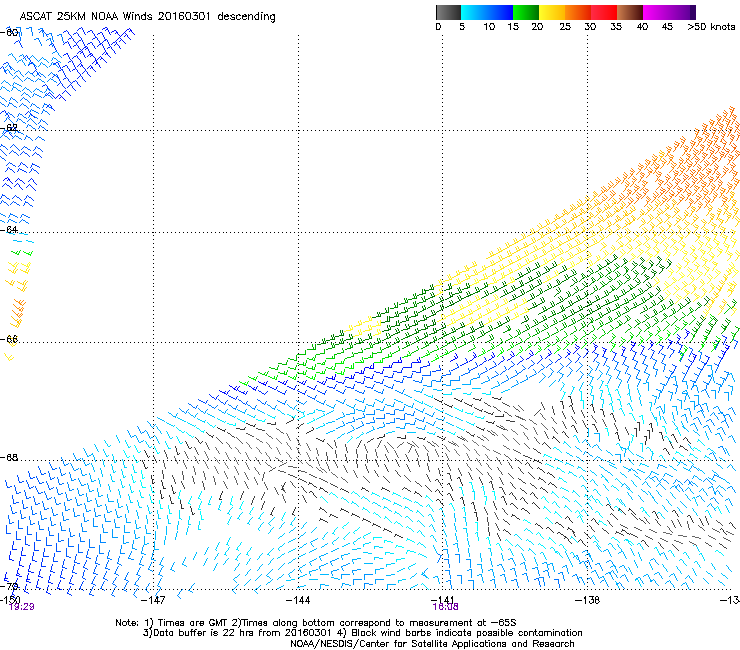Screen dimensions: 740x650
Task: Click note 'Times are GMT'
Action: pyautogui.click(x=193, y=623)
